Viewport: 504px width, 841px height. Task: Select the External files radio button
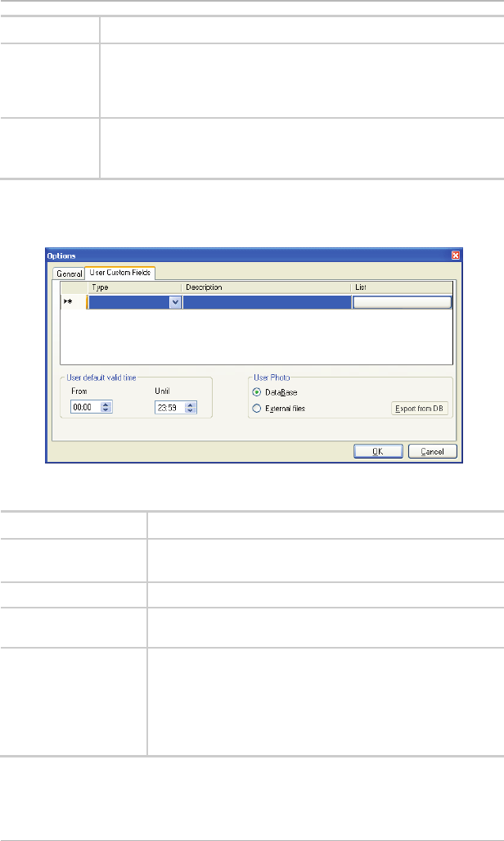[257, 408]
